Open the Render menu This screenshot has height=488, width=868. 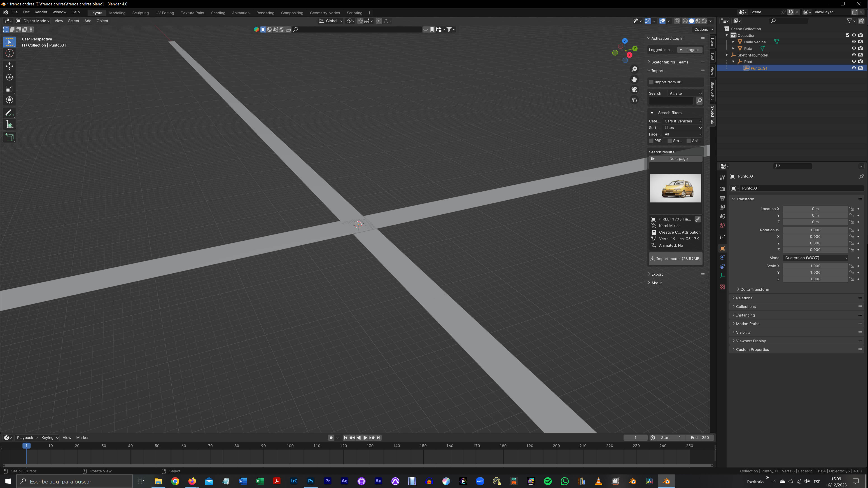(x=41, y=12)
